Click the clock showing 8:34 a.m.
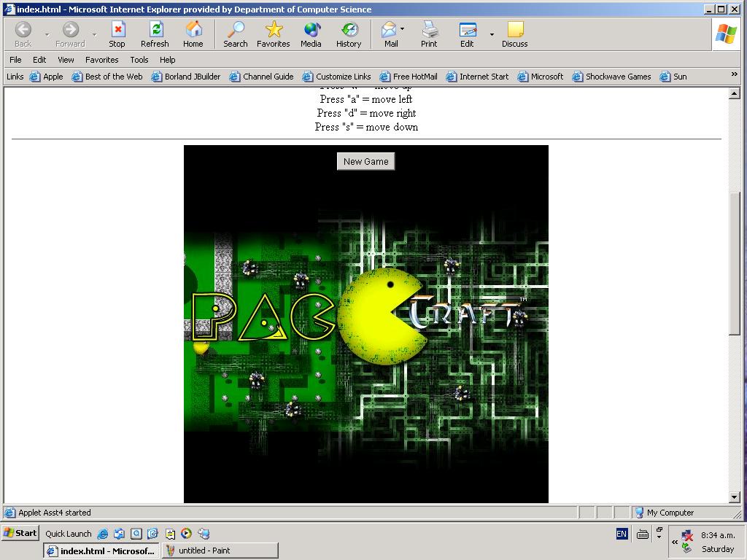747x560 pixels. tap(718, 535)
